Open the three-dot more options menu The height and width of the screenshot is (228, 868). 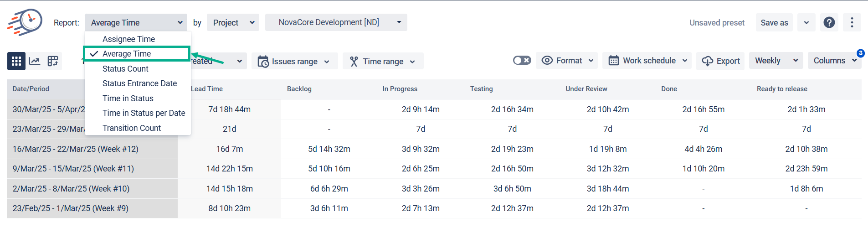pos(852,22)
